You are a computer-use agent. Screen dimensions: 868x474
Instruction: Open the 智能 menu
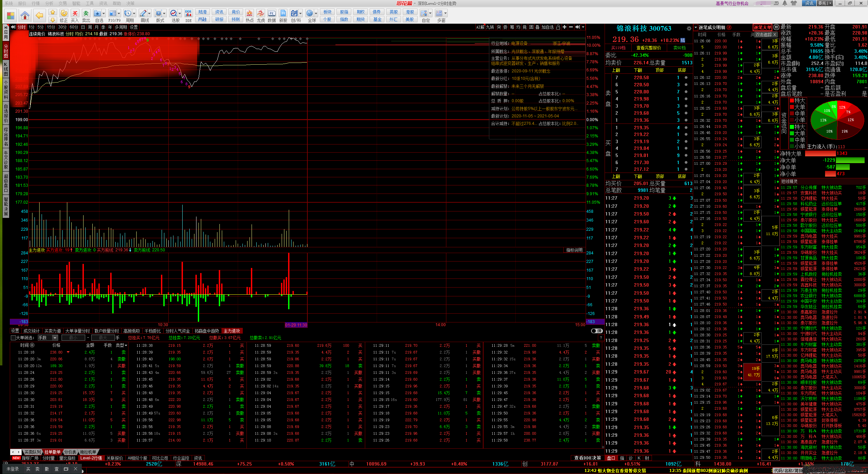[x=76, y=3]
